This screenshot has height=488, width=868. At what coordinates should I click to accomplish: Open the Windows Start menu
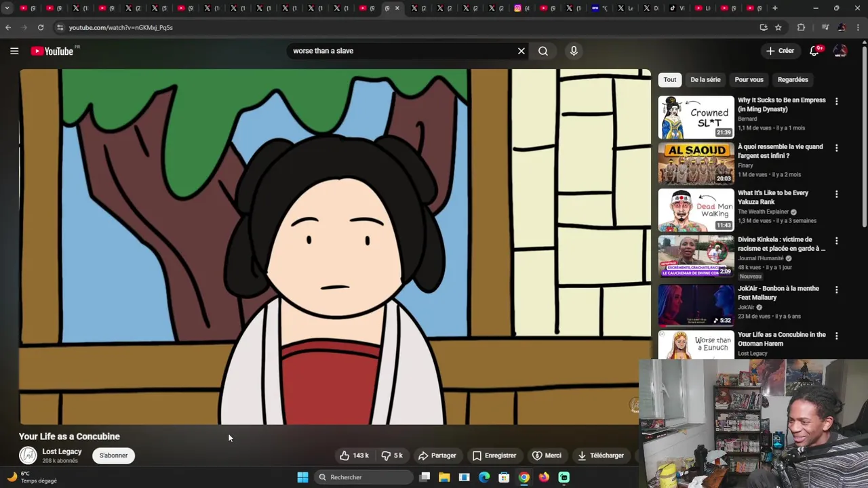pos(302,477)
